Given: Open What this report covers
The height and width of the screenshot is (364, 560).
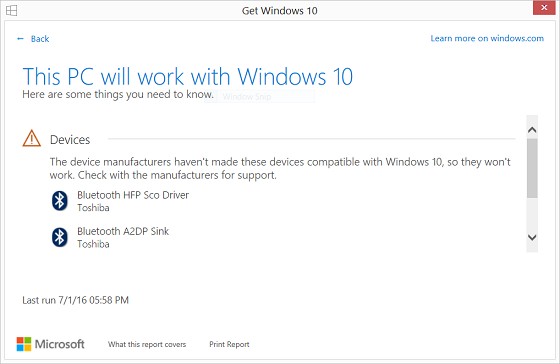Looking at the screenshot, I should pyautogui.click(x=147, y=344).
